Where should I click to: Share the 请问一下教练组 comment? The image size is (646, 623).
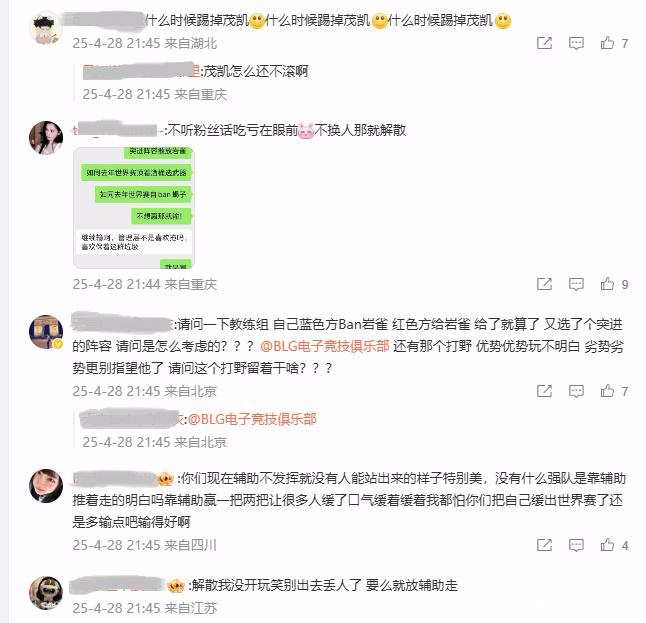[x=544, y=391]
